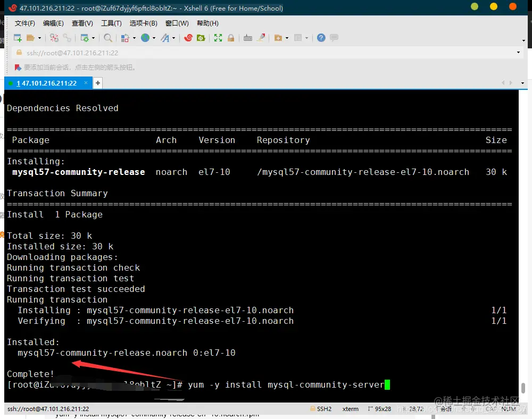Screen dimensions: 532x419
Task: Click the green Xftp file transfer icon
Action: 201,38
